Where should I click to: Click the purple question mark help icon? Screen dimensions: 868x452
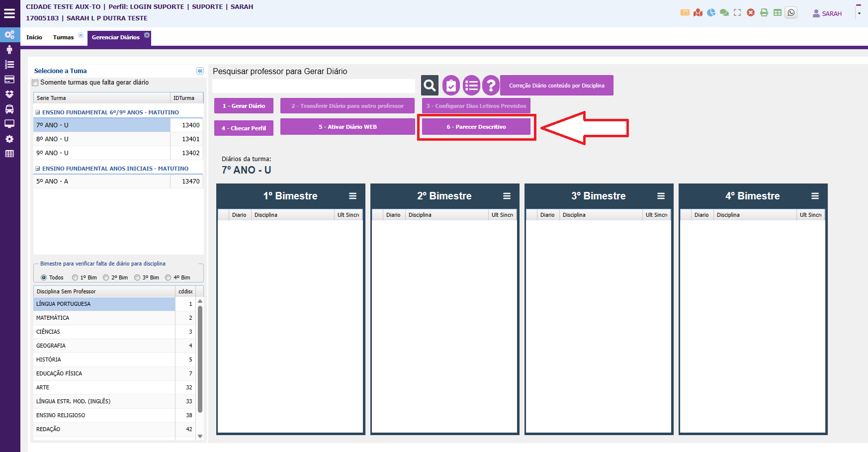(491, 86)
